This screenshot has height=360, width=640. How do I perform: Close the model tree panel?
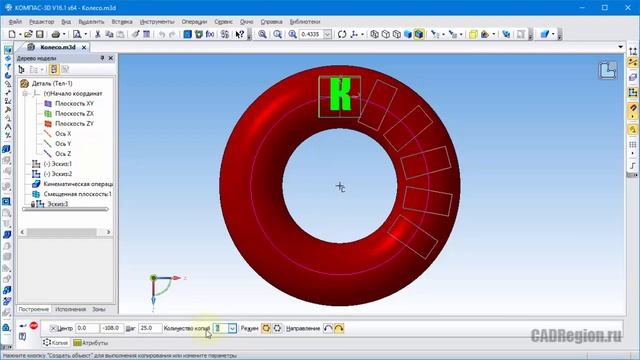111,58
